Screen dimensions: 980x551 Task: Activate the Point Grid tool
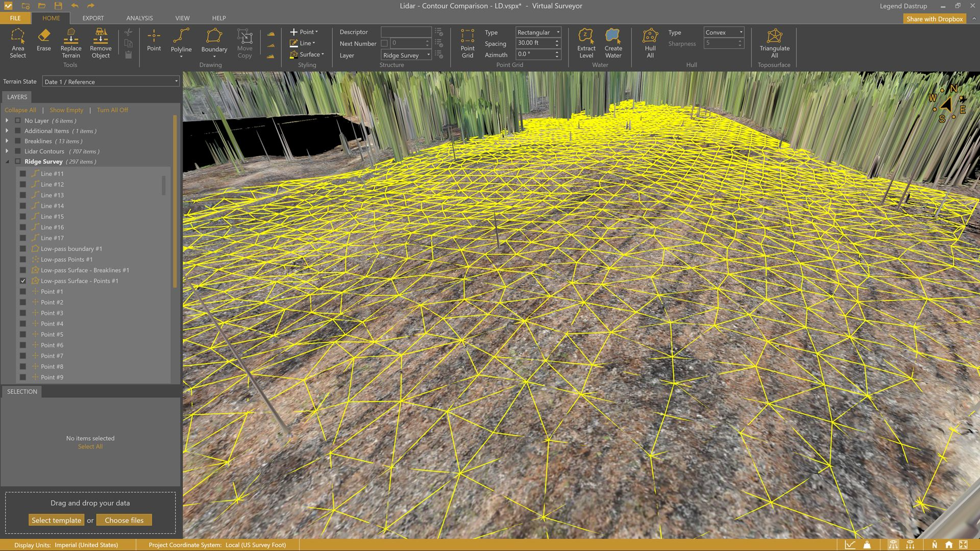[467, 43]
